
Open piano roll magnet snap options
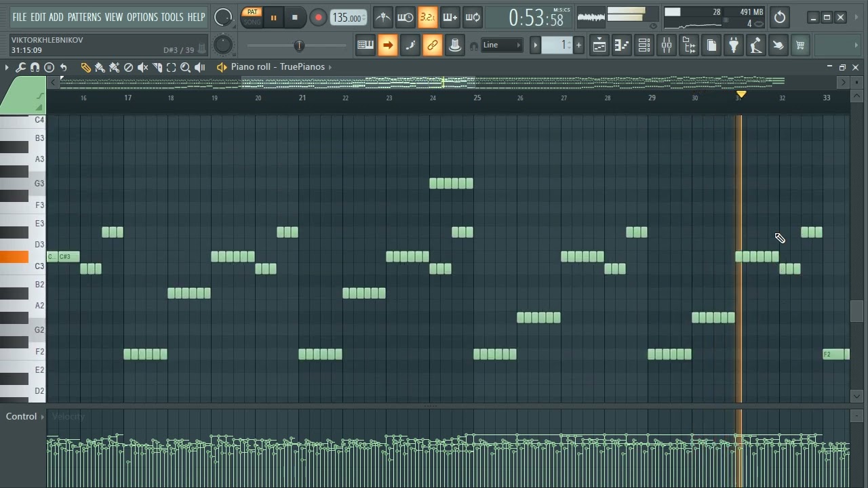click(x=35, y=67)
